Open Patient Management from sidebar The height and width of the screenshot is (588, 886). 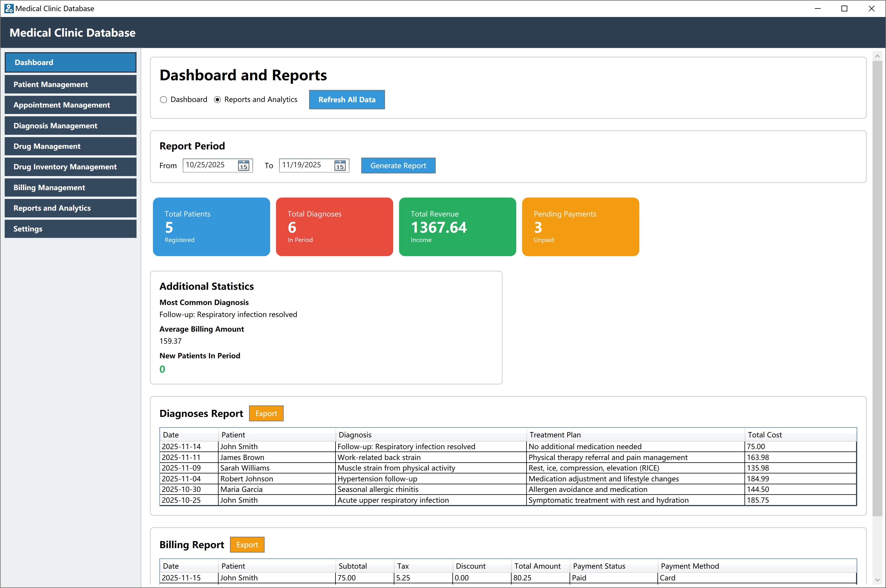click(71, 84)
